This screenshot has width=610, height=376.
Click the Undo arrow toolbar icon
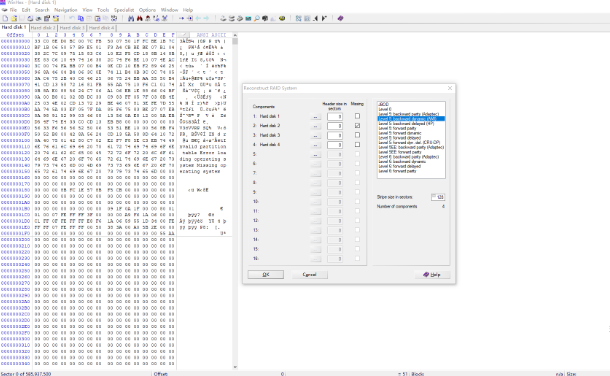tap(72, 18)
